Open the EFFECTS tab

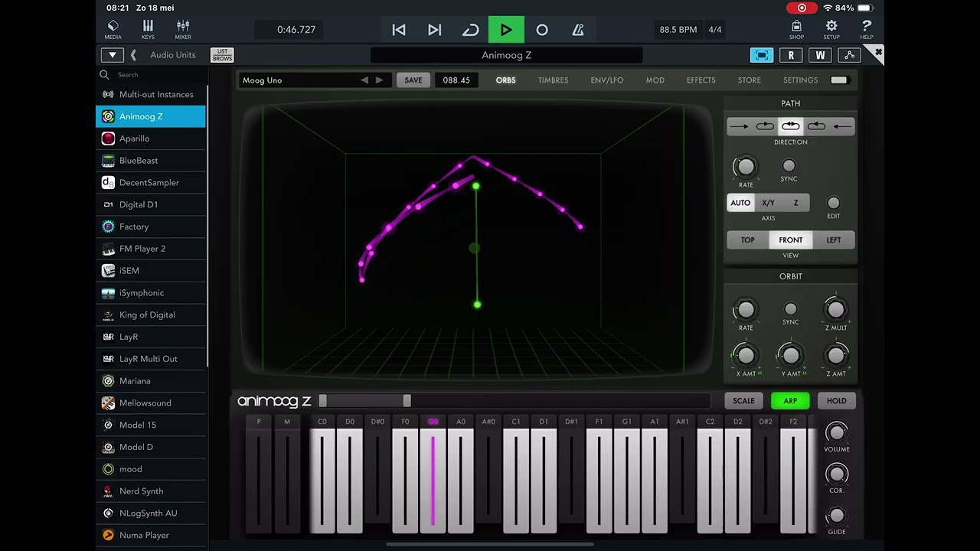coord(701,80)
